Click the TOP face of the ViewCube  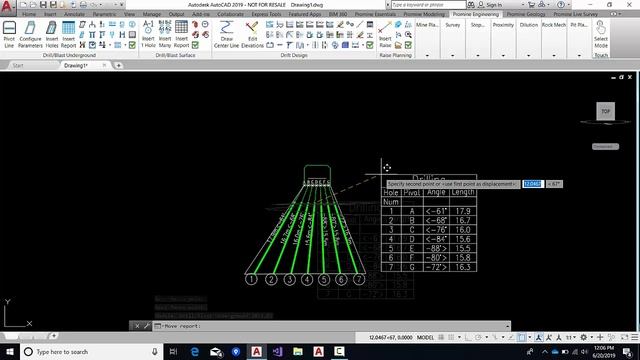pyautogui.click(x=605, y=111)
